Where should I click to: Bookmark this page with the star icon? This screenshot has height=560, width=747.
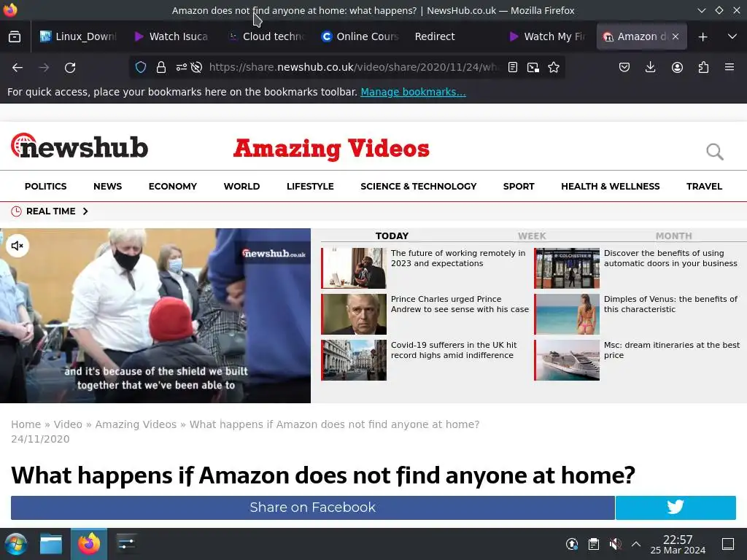click(x=554, y=68)
